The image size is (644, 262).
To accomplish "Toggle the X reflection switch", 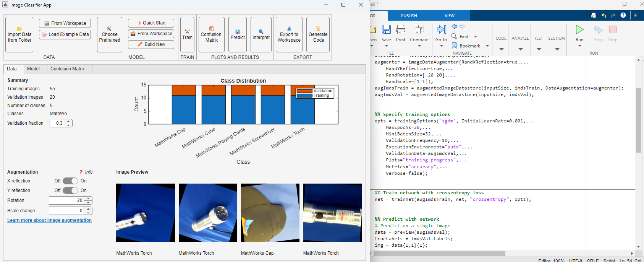I will pos(70,181).
